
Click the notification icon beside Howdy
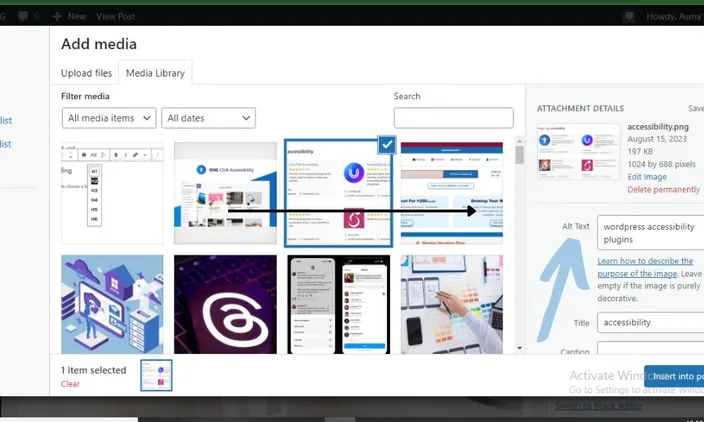629,17
